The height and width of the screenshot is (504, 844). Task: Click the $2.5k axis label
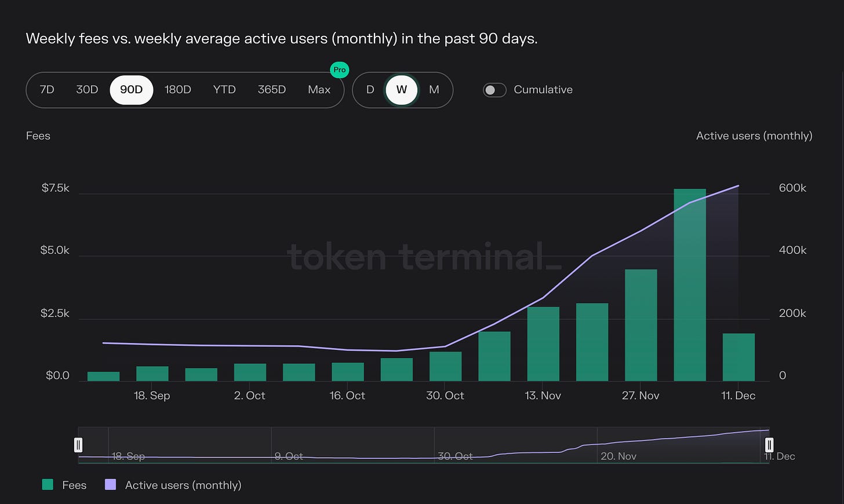point(54,313)
